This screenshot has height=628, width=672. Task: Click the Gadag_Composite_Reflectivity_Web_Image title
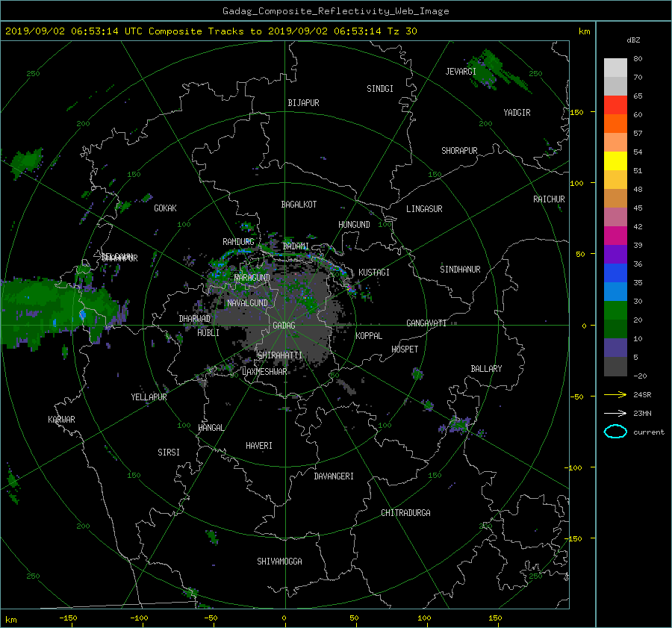tap(335, 11)
